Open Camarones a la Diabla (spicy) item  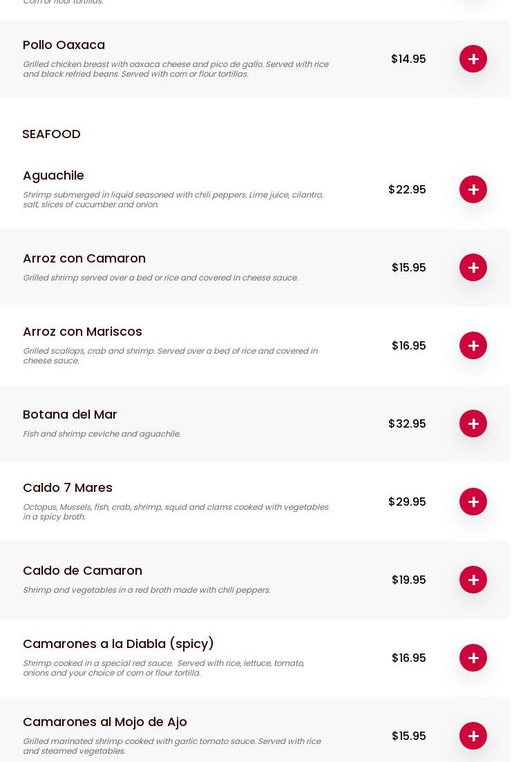click(118, 644)
